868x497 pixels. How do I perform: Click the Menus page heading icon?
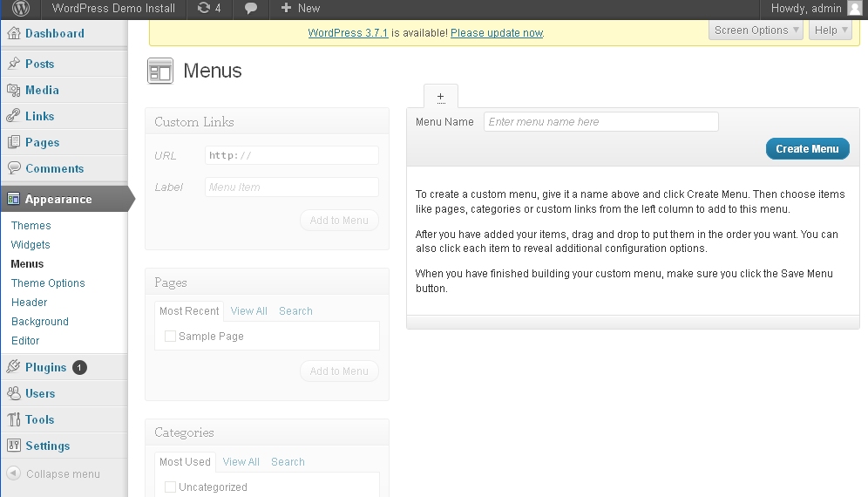pyautogui.click(x=160, y=71)
